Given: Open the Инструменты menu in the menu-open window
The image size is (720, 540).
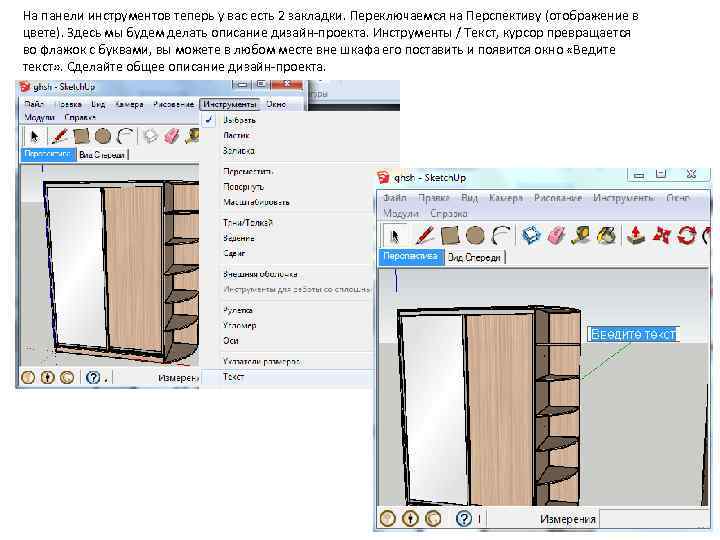Looking at the screenshot, I should tap(230, 104).
